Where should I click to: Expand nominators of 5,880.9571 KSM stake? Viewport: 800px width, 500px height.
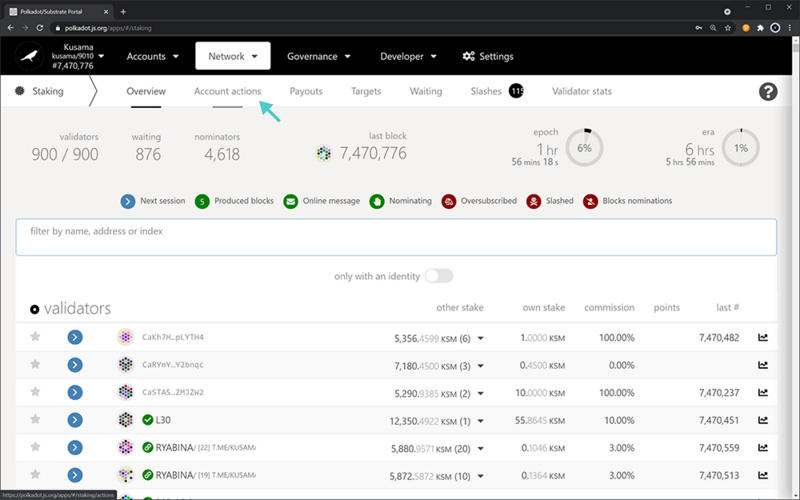481,448
